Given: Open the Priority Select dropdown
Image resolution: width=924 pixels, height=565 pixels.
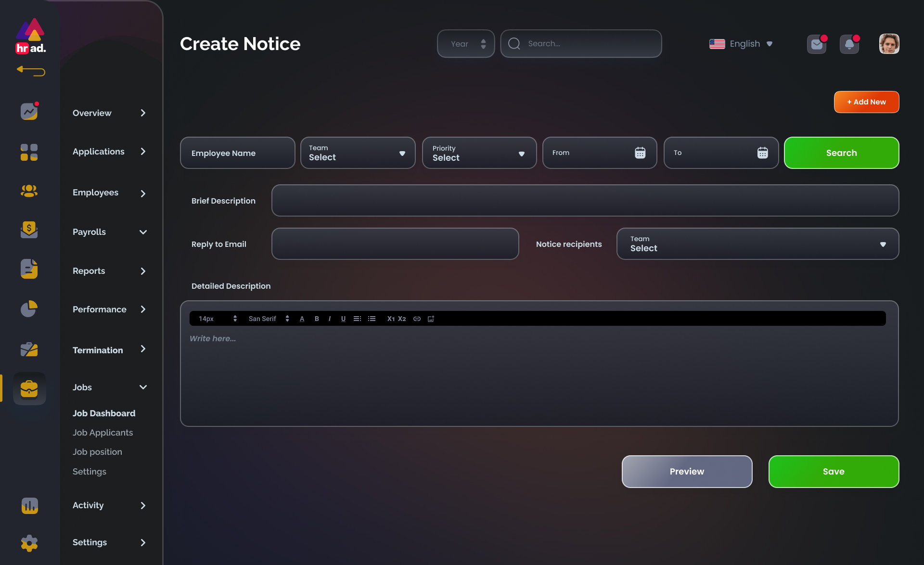Looking at the screenshot, I should click(x=479, y=153).
